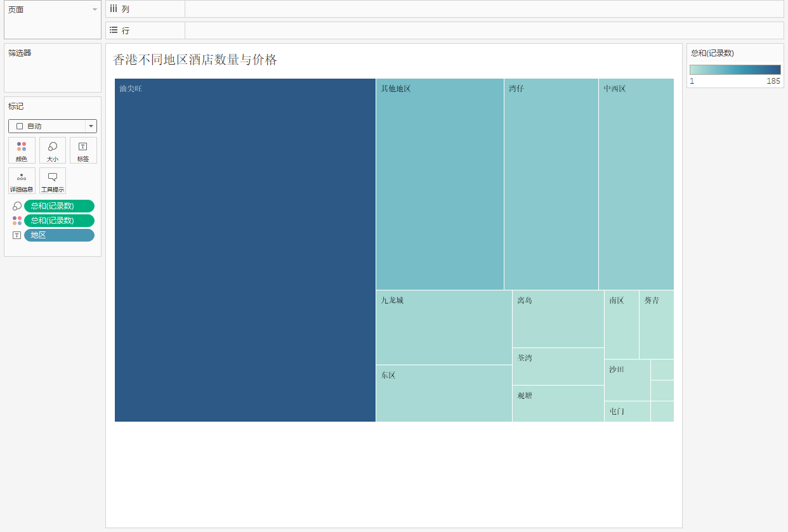This screenshot has width=788, height=532.
Task: Open the 大小 (Size) marks card button
Action: 53,150
